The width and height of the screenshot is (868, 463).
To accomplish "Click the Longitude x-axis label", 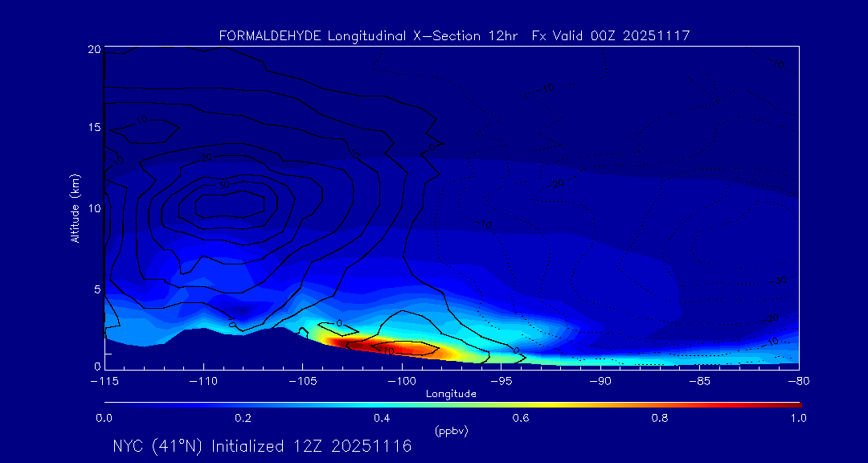I will (x=451, y=394).
